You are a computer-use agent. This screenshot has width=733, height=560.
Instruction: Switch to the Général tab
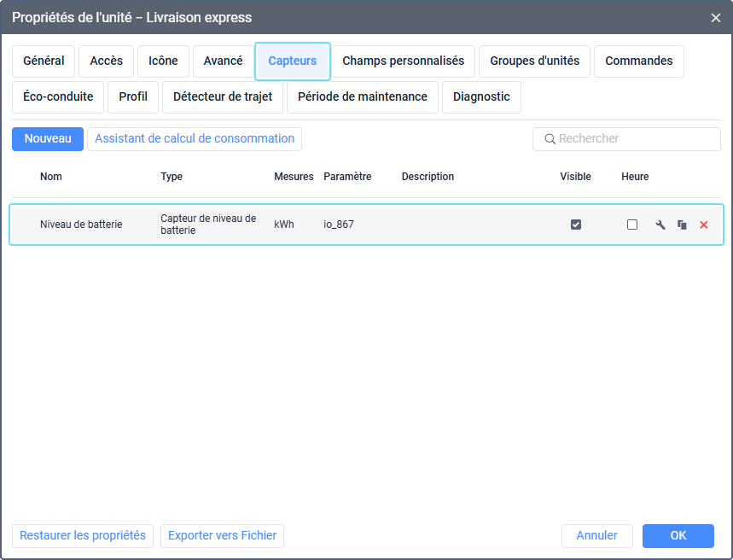tap(44, 61)
